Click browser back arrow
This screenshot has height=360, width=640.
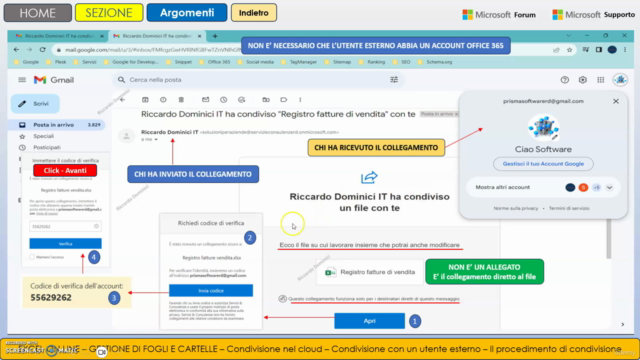tap(16, 49)
